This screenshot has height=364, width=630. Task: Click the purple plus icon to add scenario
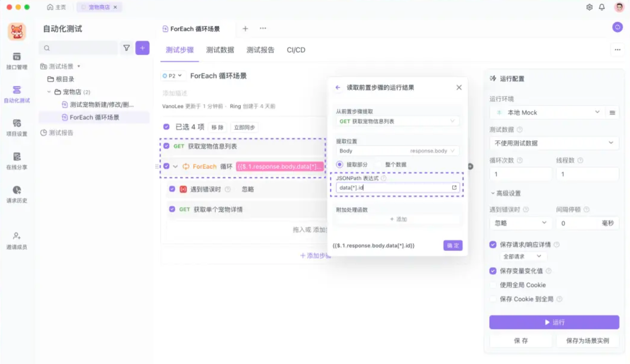142,48
